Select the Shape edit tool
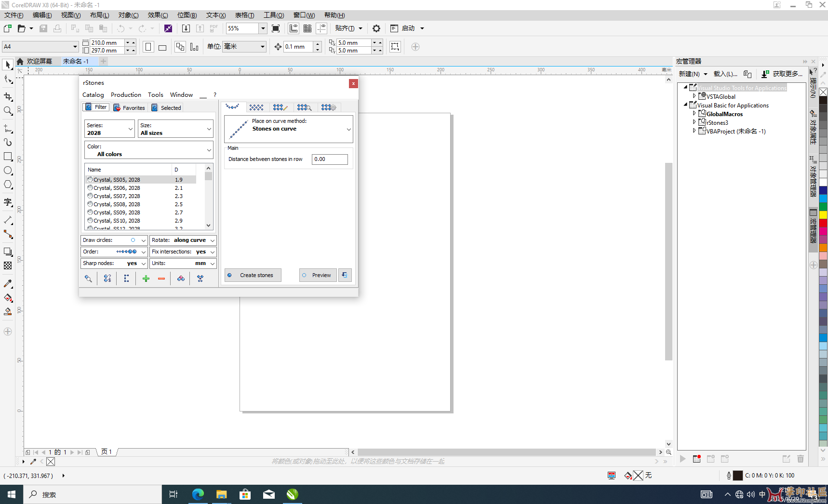This screenshot has height=504, width=828. coord(8,80)
